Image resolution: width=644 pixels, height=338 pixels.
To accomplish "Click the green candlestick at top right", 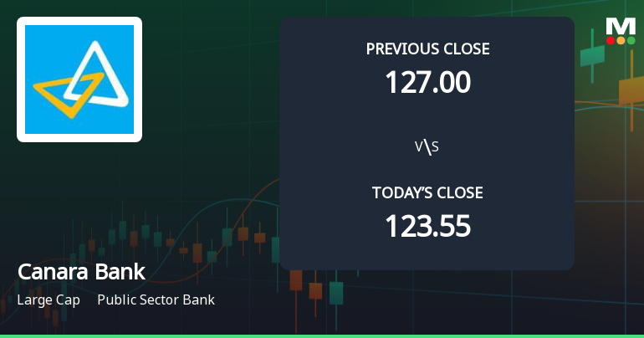I will pyautogui.click(x=592, y=55).
